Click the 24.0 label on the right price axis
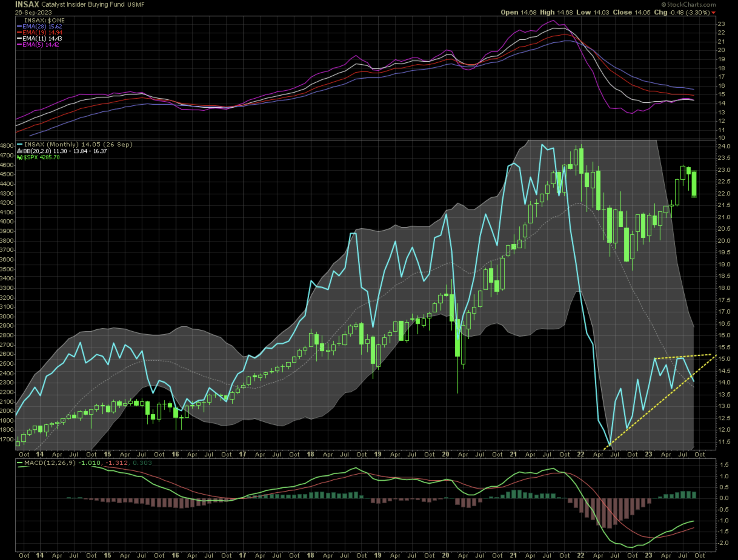The image size is (738, 560). (x=724, y=146)
